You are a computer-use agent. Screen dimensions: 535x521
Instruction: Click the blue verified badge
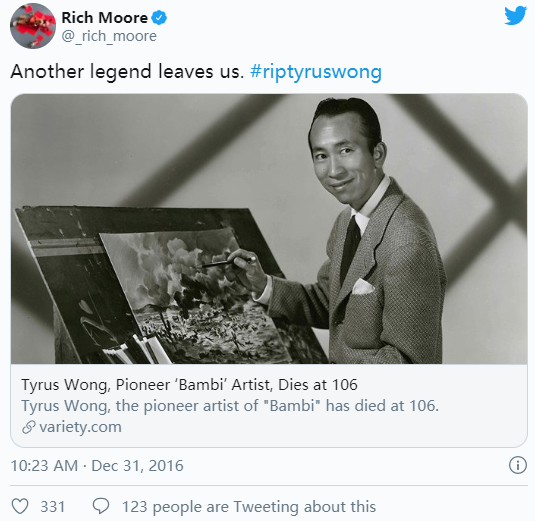159,17
